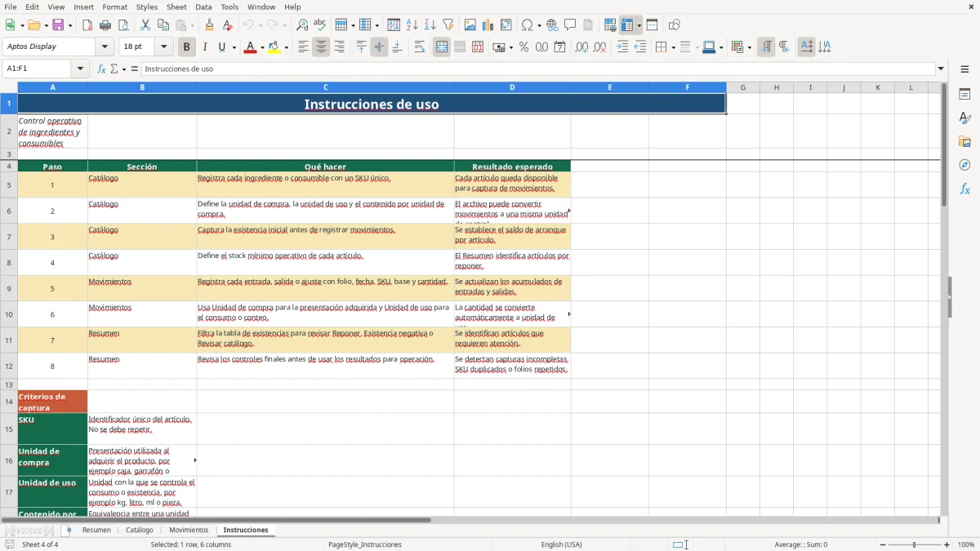This screenshot has height=551, width=980.
Task: Insert special character omega icon
Action: [527, 25]
